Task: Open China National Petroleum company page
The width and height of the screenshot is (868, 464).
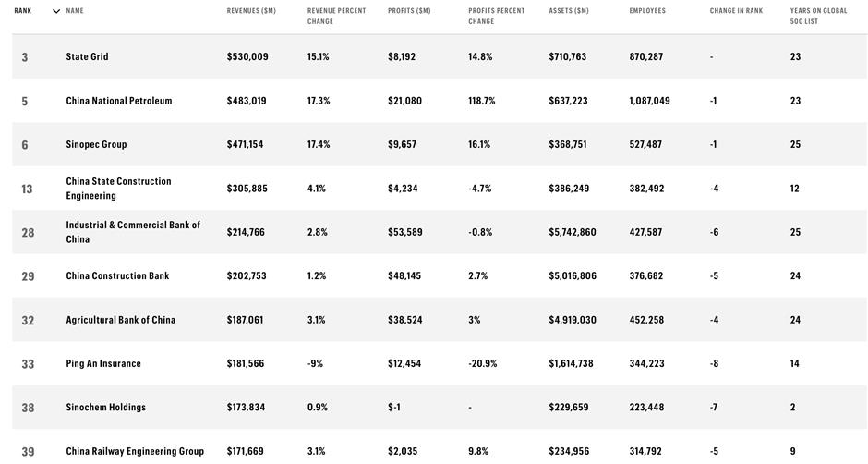Action: tap(119, 101)
